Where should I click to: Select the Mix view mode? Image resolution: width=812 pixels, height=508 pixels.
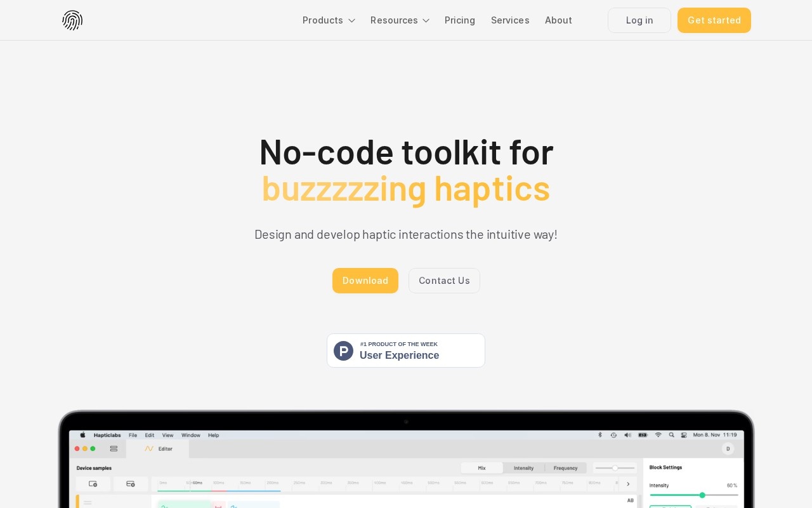(482, 468)
